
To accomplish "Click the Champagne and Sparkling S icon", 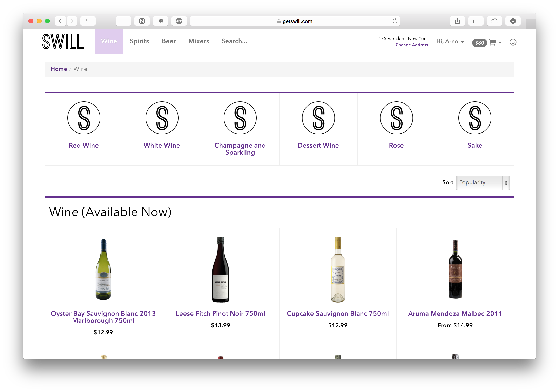I will tap(240, 118).
